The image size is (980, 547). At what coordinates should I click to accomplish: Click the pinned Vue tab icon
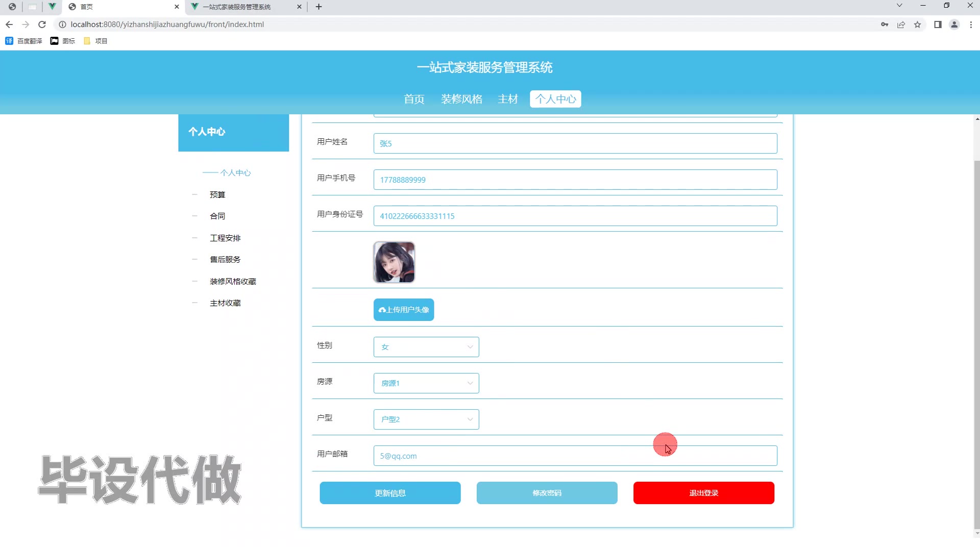pyautogui.click(x=52, y=7)
